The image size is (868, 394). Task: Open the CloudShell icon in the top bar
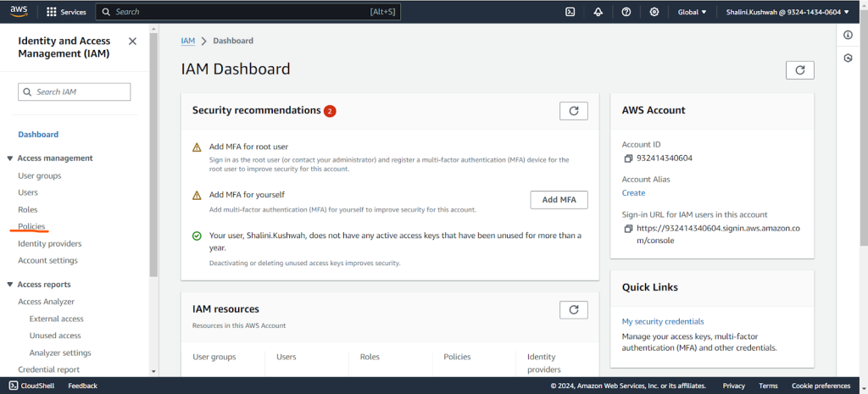570,12
